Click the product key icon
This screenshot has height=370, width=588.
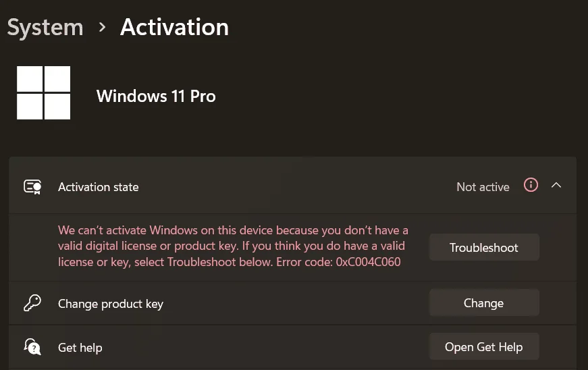(x=32, y=303)
